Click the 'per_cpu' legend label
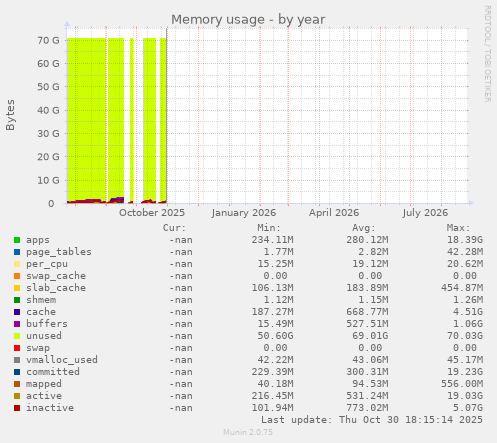 (47, 264)
